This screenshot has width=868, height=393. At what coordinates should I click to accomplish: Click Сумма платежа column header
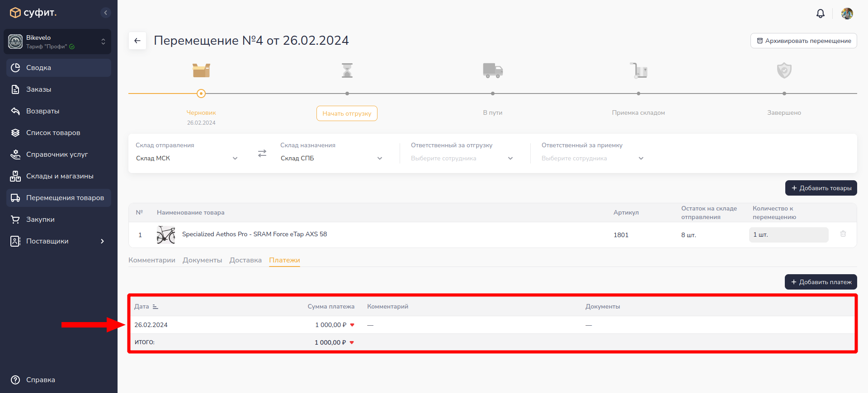[331, 307]
